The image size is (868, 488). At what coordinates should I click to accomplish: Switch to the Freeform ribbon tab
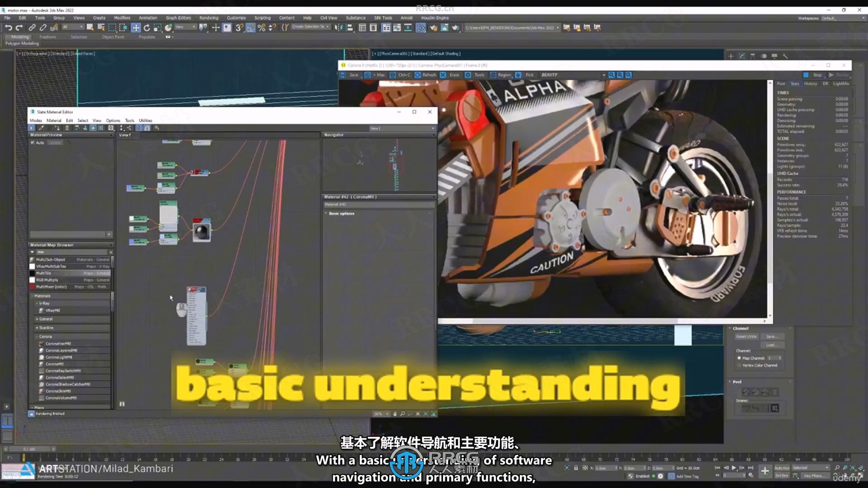47,37
